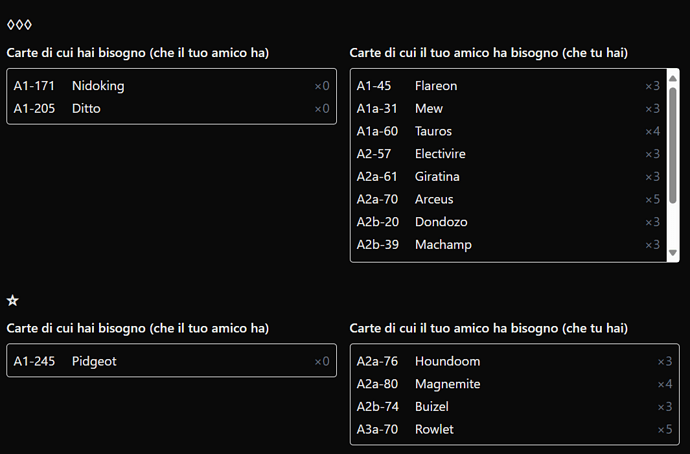Screen dimensions: 690x454
Task: Click the star rarity icon
Action: pos(13,300)
